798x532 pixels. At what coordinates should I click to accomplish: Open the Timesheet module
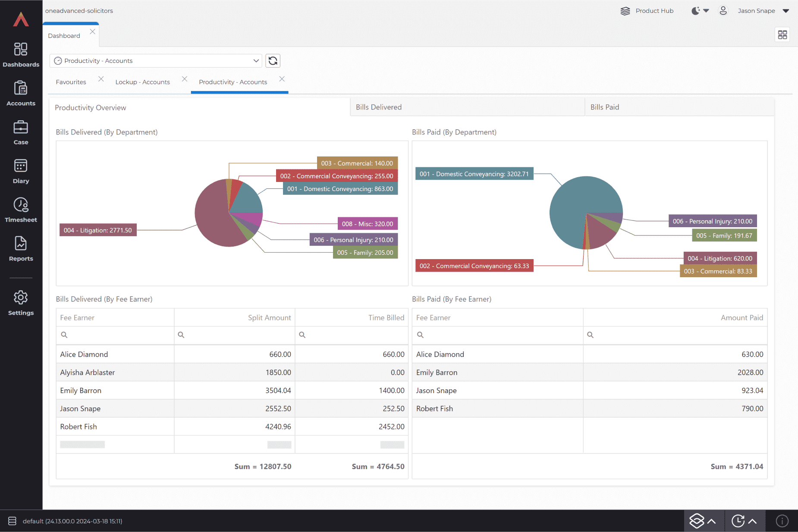click(21, 210)
